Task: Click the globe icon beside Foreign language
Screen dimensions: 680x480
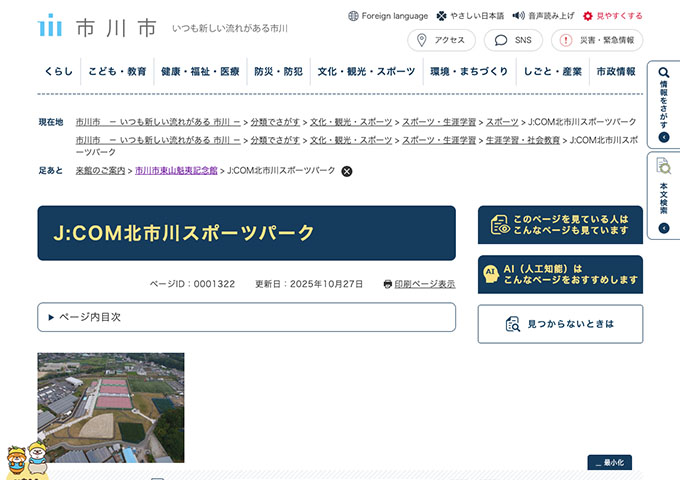Action: 353,16
